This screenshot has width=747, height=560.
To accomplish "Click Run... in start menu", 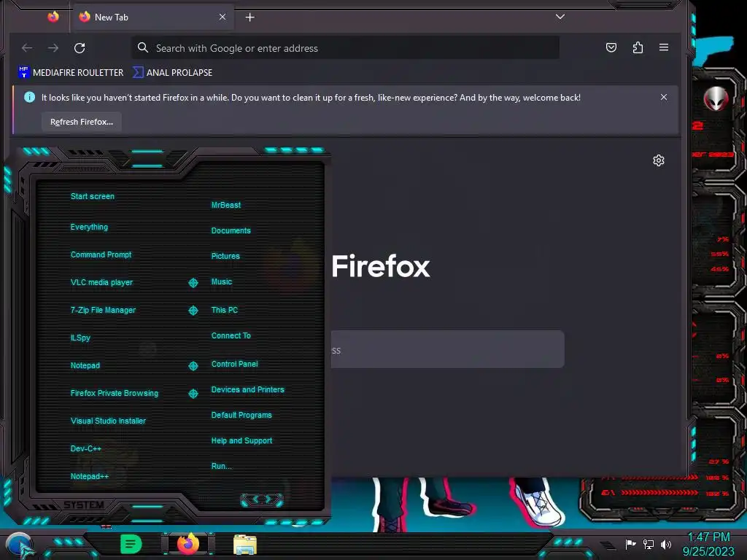I will [221, 466].
